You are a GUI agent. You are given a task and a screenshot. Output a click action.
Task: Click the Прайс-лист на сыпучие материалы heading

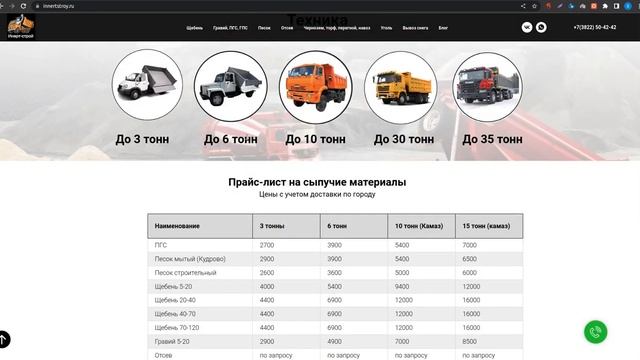[317, 182]
